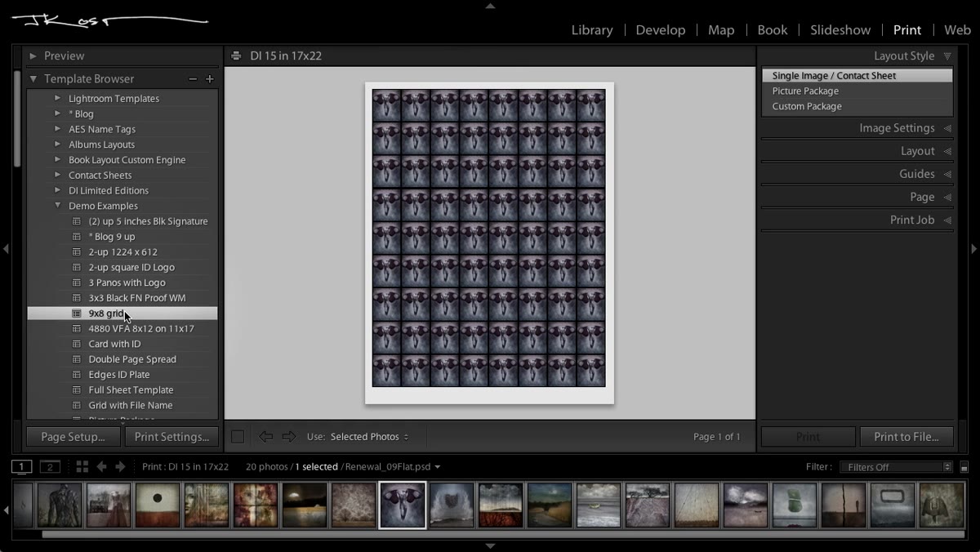This screenshot has height=552, width=980.
Task: Select the Card with ID template
Action: 122,344
